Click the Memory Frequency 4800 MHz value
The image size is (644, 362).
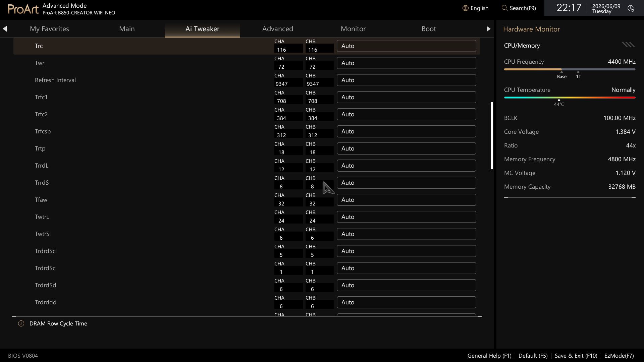[x=622, y=159]
